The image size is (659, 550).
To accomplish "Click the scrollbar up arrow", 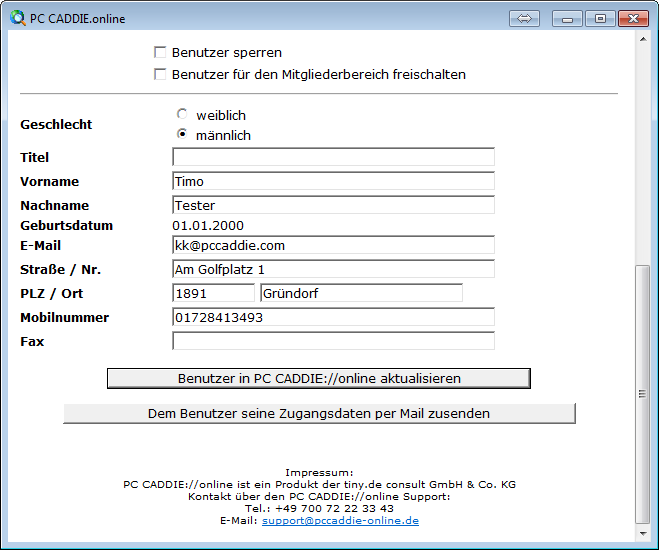I will 643,39.
